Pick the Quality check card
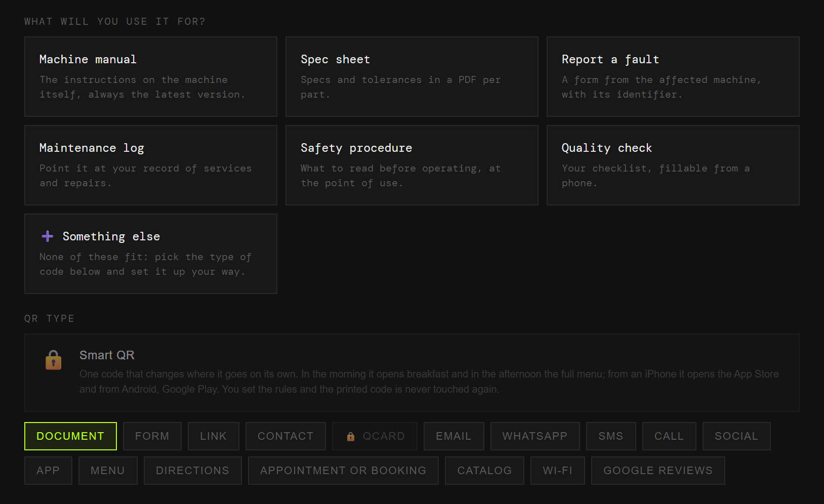 pyautogui.click(x=673, y=165)
